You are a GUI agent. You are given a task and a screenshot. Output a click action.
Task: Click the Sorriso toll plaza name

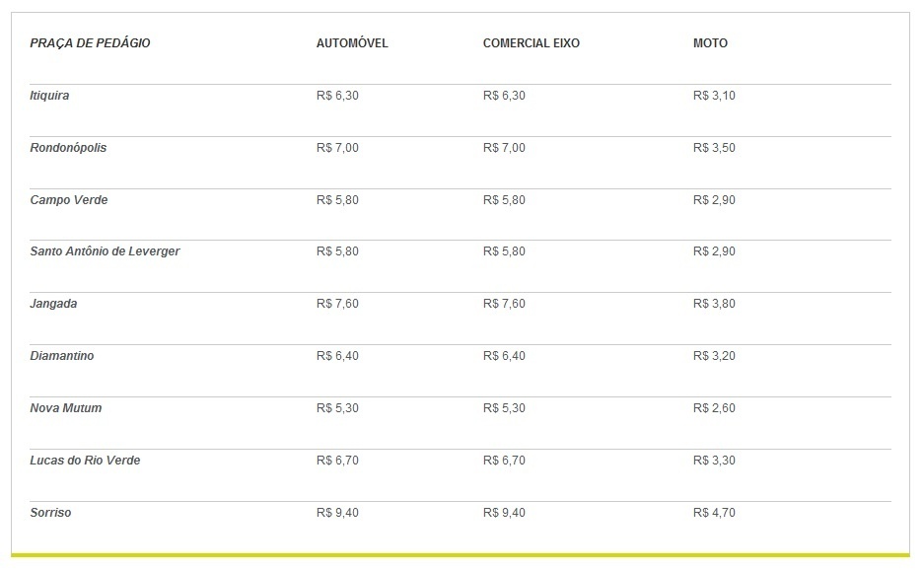pyautogui.click(x=50, y=513)
